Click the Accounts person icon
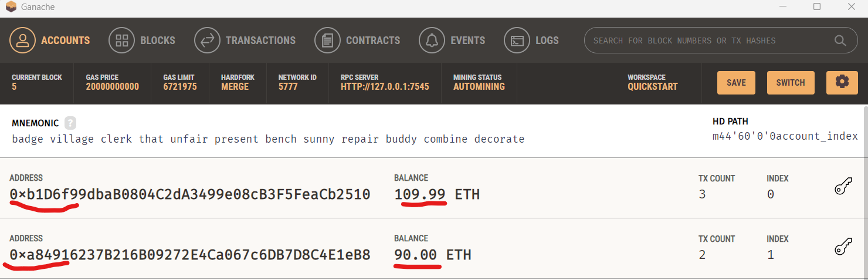Screen dimensions: 868x280 (x=23, y=41)
